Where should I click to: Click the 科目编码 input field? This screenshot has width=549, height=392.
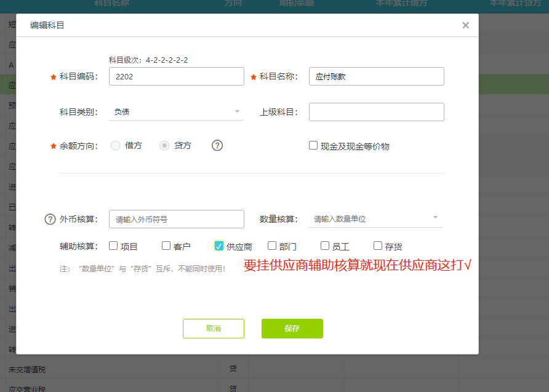coord(176,76)
